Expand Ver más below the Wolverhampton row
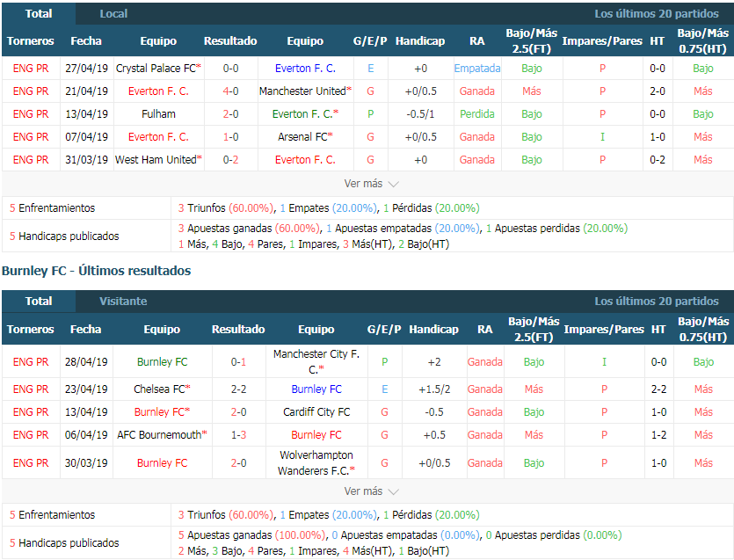This screenshot has height=560, width=734. pos(371,491)
